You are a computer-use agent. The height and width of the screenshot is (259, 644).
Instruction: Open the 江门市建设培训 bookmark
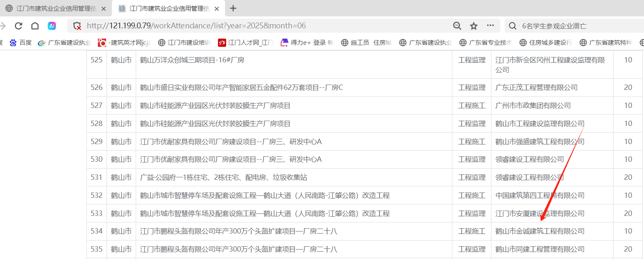185,42
